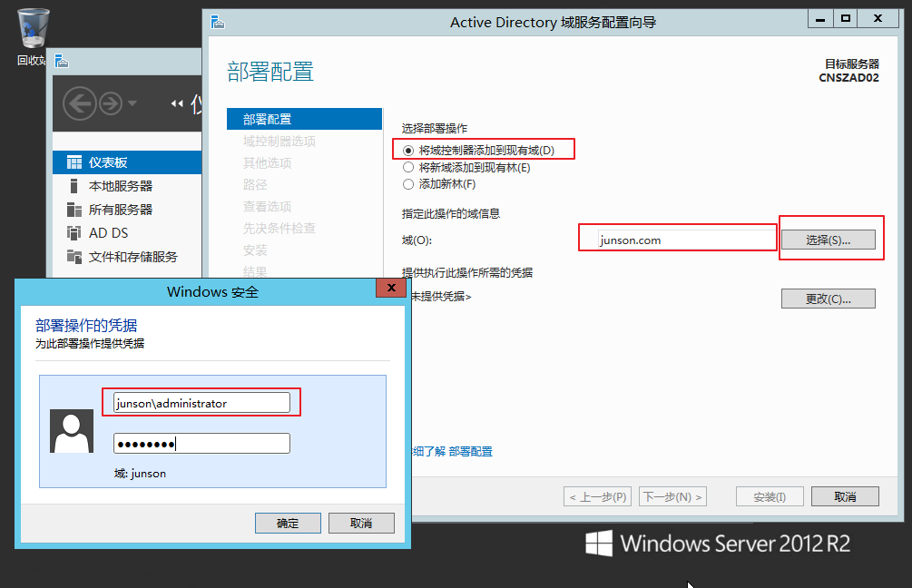Image resolution: width=912 pixels, height=588 pixels.
Task: Click the 安装(I) install button
Action: 770,496
